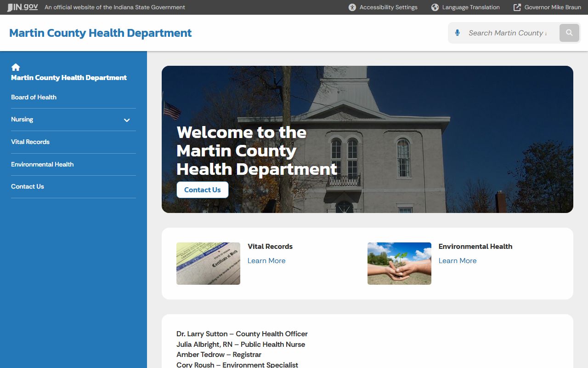Click the IN.gov logo
The width and height of the screenshot is (588, 368).
point(23,7)
